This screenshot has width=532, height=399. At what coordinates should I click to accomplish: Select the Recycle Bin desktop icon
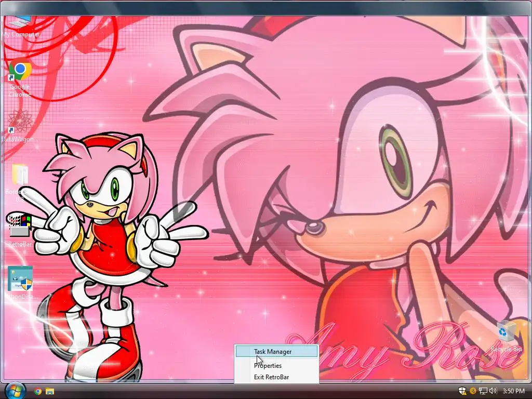coord(506,336)
